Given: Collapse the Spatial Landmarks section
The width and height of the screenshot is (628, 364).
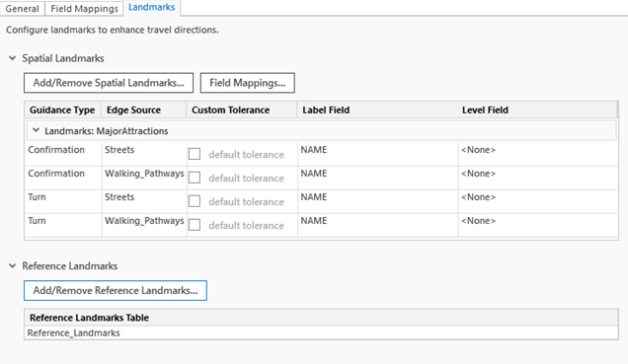Looking at the screenshot, I should [x=13, y=58].
